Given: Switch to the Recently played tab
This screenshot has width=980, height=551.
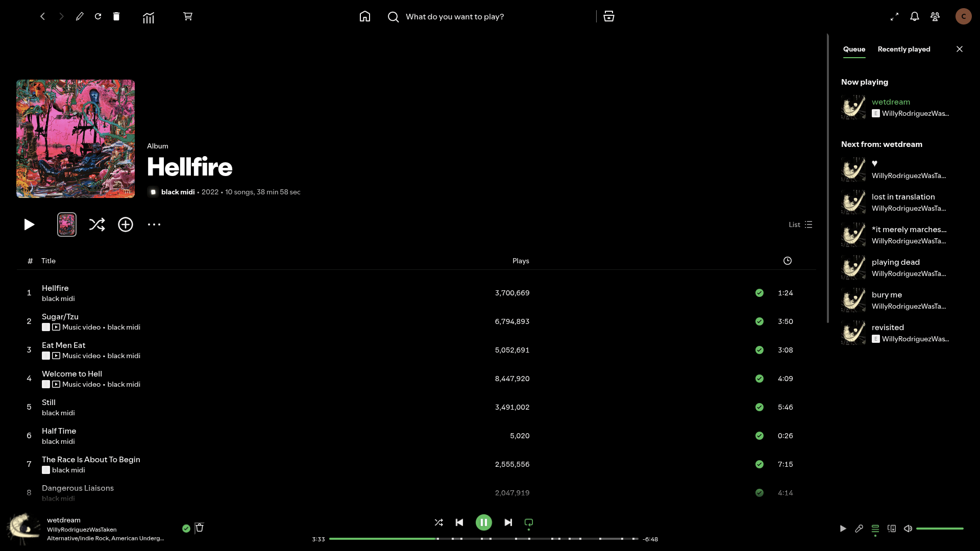Looking at the screenshot, I should pos(904,49).
